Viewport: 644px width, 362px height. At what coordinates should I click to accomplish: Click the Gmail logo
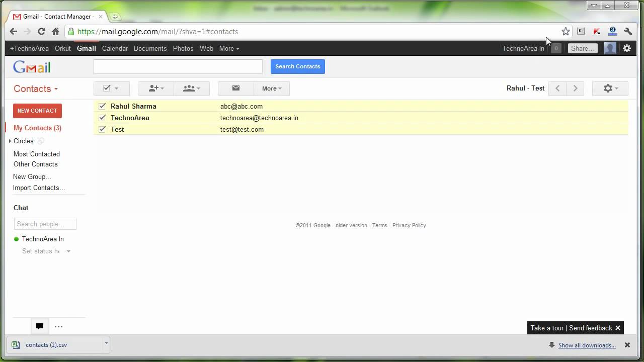(x=32, y=67)
